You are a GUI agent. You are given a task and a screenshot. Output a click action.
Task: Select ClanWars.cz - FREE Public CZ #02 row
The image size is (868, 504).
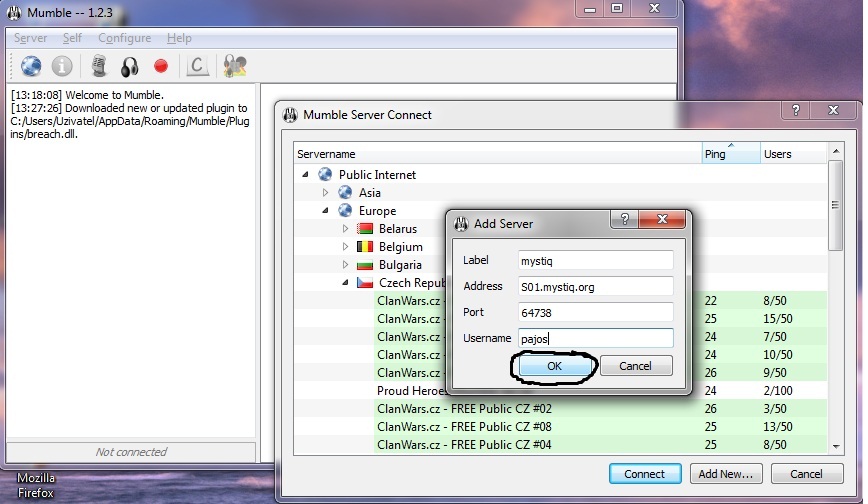tap(560, 409)
